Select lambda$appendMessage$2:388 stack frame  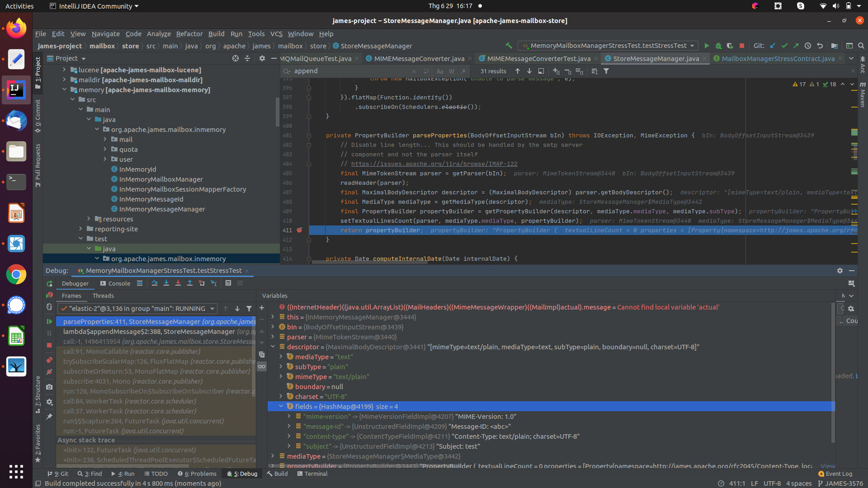pyautogui.click(x=156, y=331)
